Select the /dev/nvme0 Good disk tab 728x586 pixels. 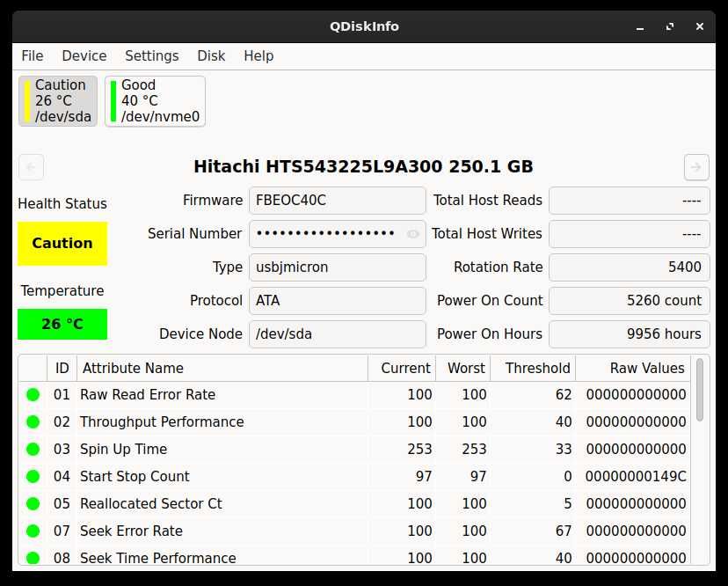coord(155,101)
